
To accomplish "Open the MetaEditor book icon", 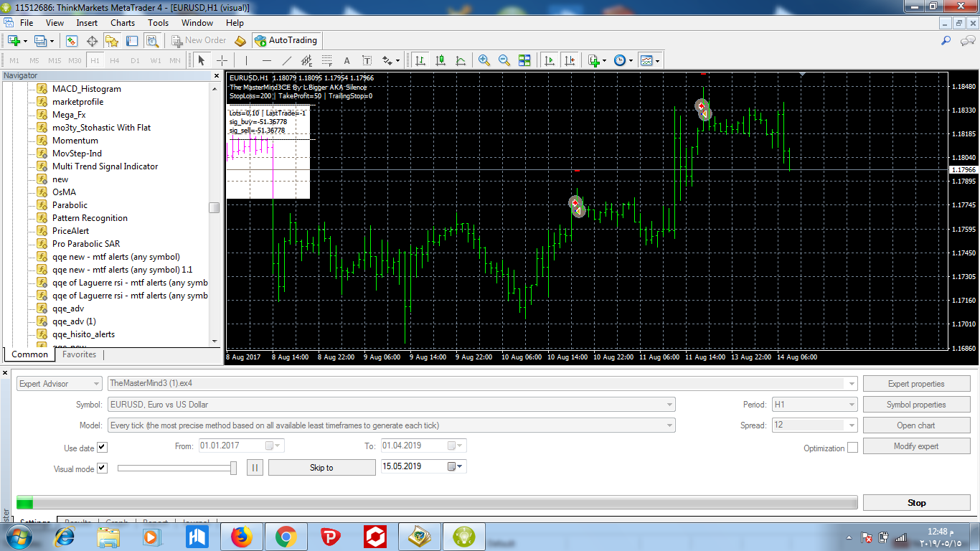I will [240, 40].
